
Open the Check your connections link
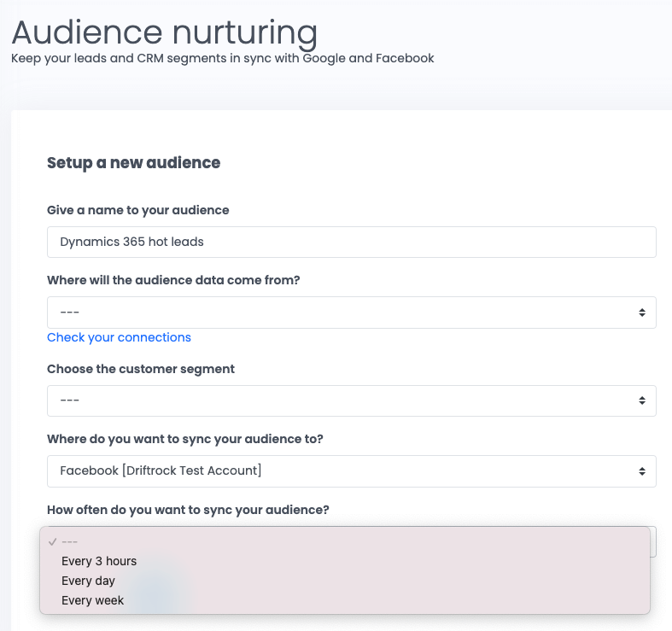pos(119,337)
